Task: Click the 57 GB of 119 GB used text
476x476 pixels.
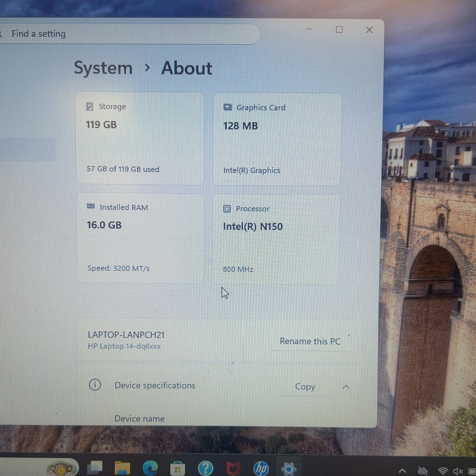Action: pyautogui.click(x=123, y=169)
